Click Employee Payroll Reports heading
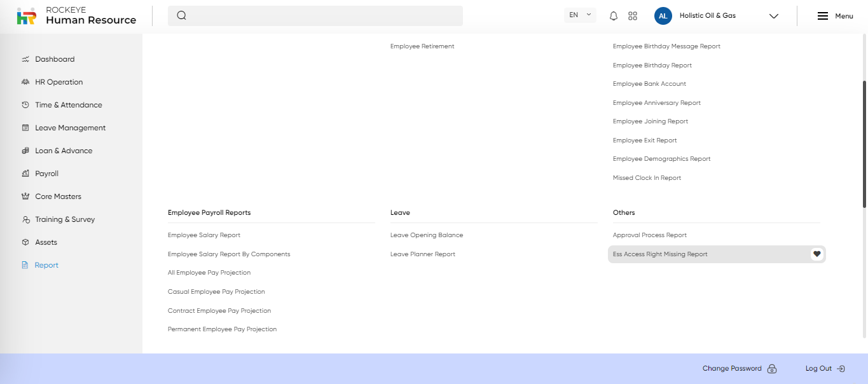Screen dimensions: 868x384 point(209,213)
